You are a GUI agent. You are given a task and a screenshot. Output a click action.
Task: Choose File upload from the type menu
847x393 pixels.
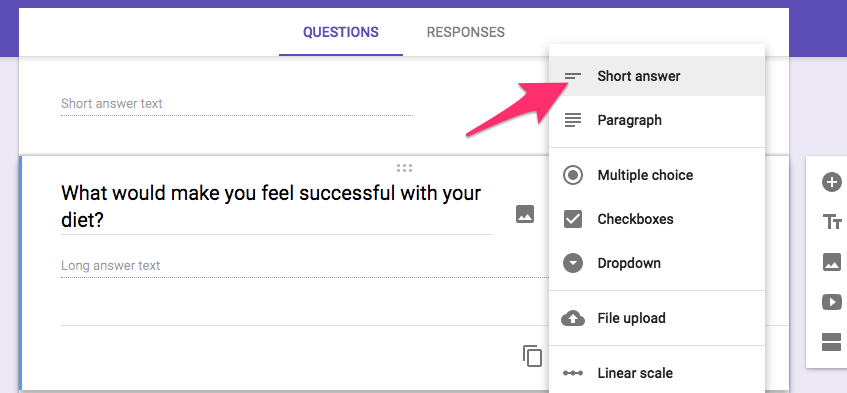[657, 318]
